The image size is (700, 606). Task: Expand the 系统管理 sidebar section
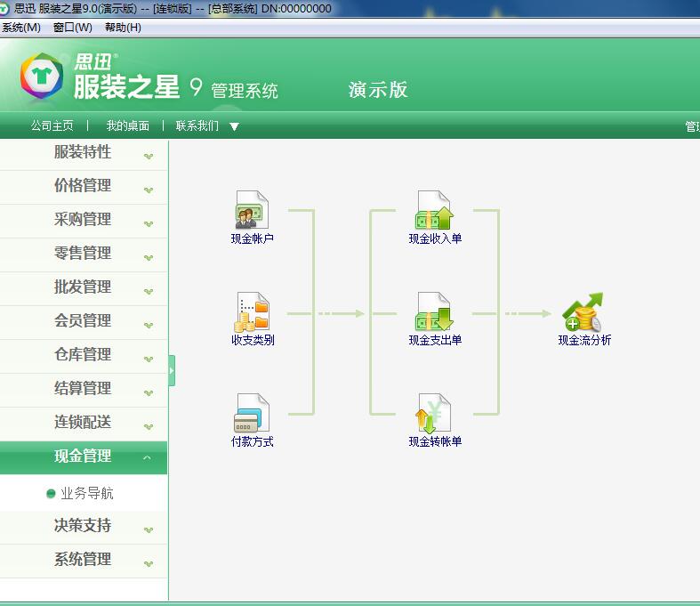click(84, 561)
